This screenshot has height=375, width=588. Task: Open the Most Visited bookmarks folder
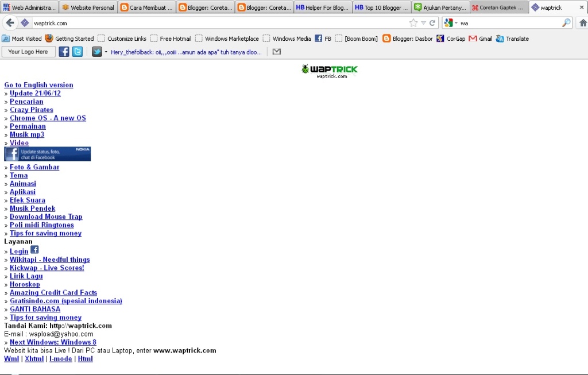22,38
